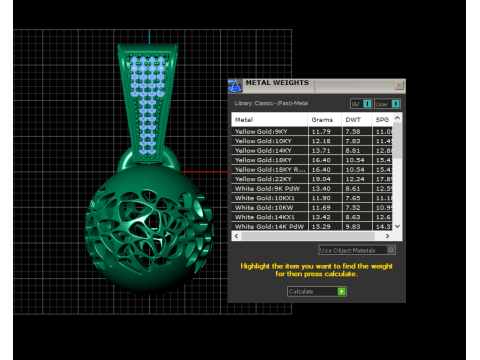Sort by the Metal column header
The width and height of the screenshot is (480, 360).
coord(269,119)
